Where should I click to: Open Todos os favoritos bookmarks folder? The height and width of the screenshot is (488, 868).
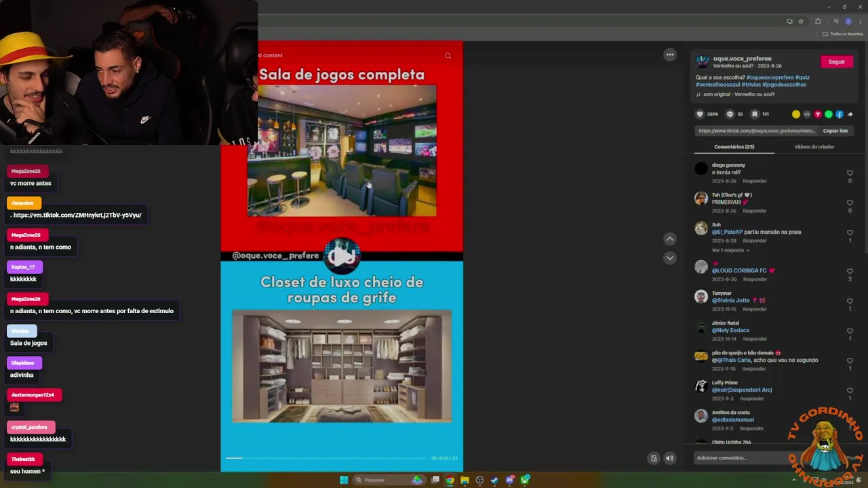[843, 34]
